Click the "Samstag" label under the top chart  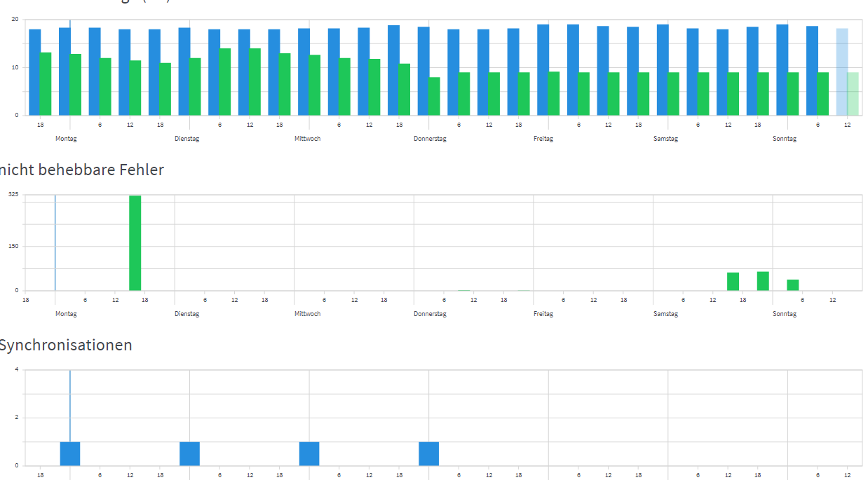tap(665, 139)
